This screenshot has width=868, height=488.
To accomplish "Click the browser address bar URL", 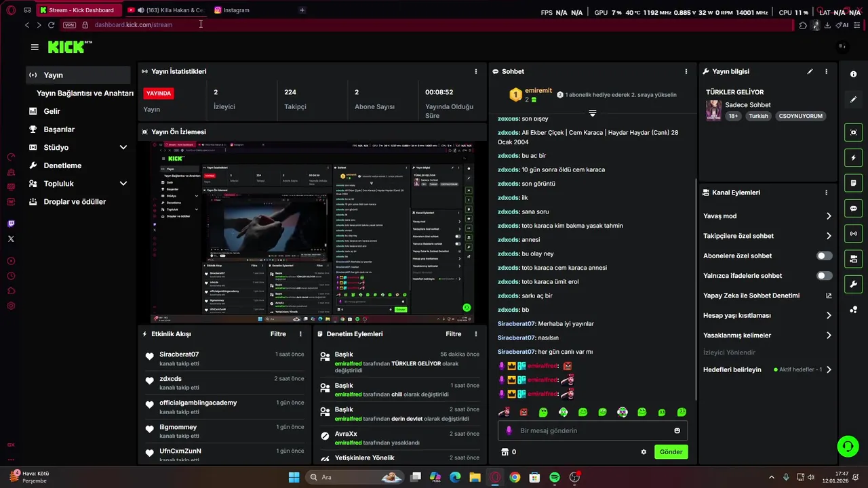I will [134, 25].
